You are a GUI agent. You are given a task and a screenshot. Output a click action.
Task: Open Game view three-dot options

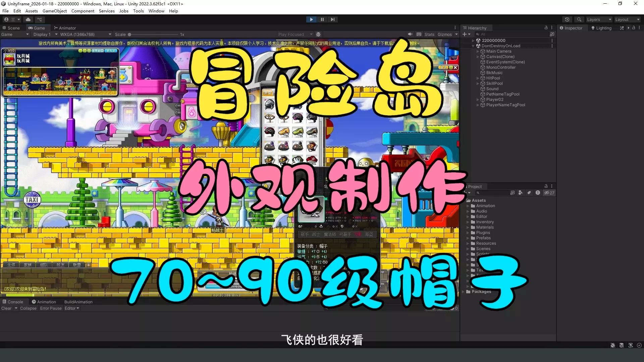[455, 28]
